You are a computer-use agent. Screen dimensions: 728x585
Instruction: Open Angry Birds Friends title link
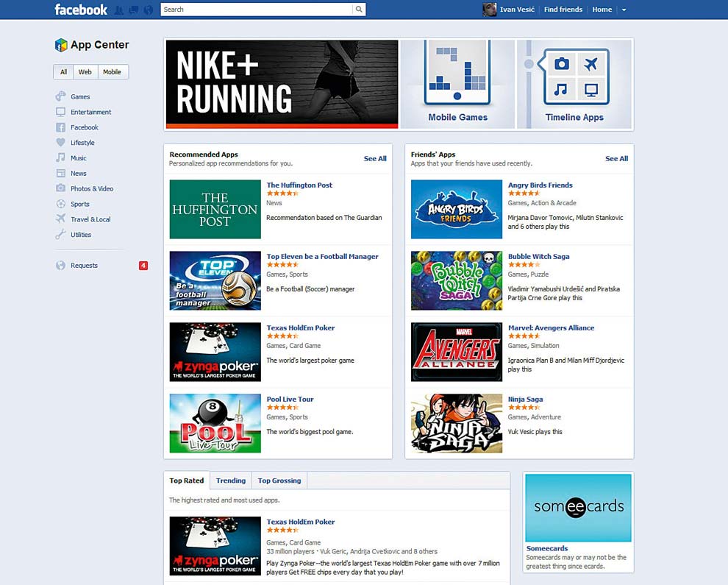(540, 185)
